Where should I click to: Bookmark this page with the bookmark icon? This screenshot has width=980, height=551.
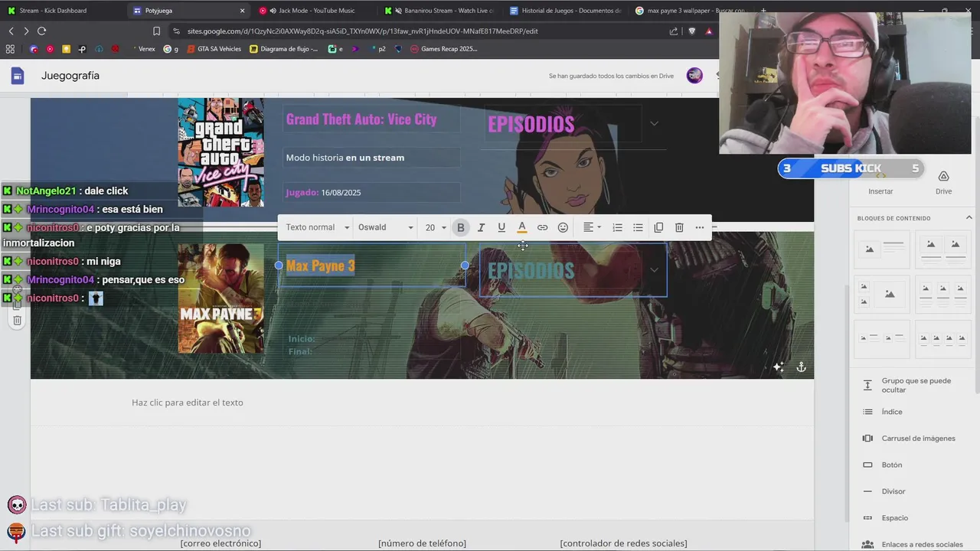[x=156, y=31]
